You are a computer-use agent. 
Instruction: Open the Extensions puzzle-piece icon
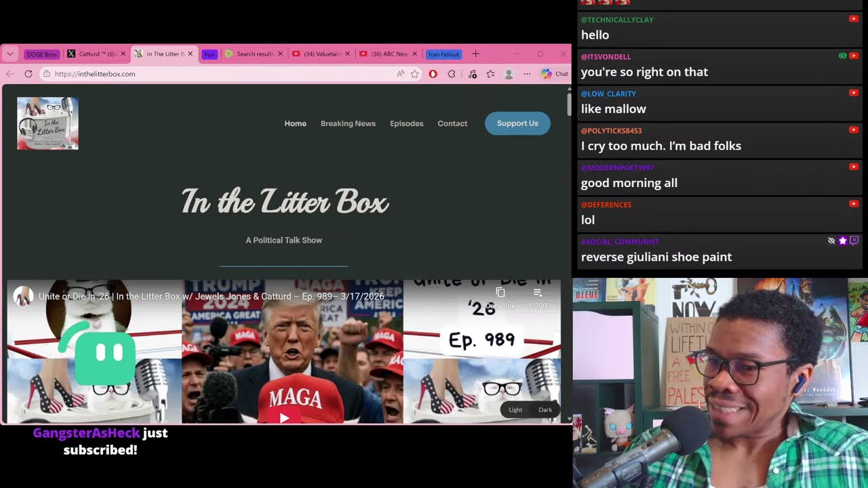click(x=452, y=74)
